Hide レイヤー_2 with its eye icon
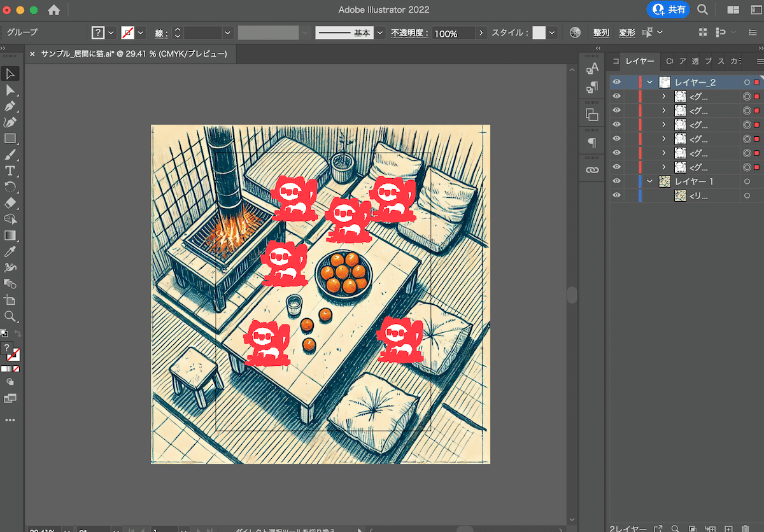This screenshot has height=532, width=764. (x=616, y=82)
